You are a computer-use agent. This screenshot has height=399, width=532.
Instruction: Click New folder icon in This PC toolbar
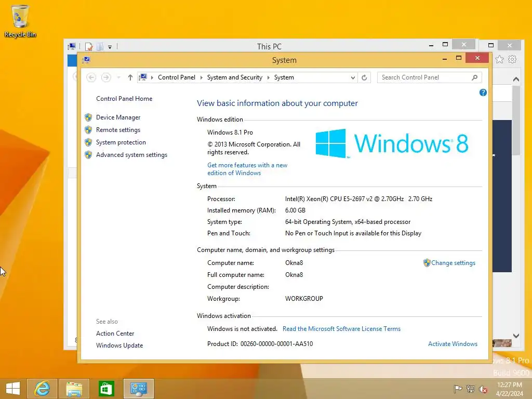100,46
